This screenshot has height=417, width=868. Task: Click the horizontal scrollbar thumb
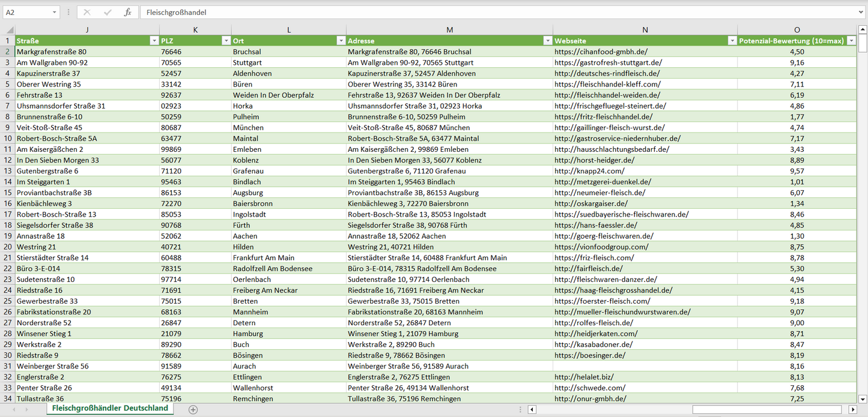pyautogui.click(x=767, y=409)
